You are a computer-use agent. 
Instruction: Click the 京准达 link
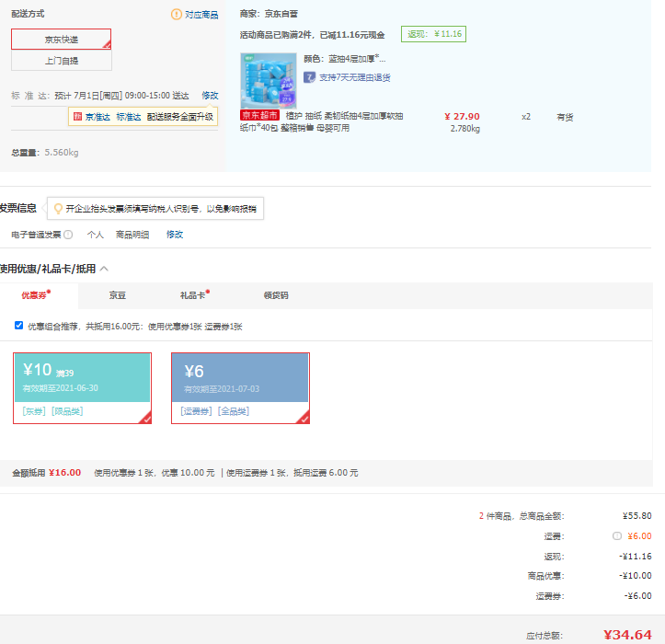(x=97, y=117)
